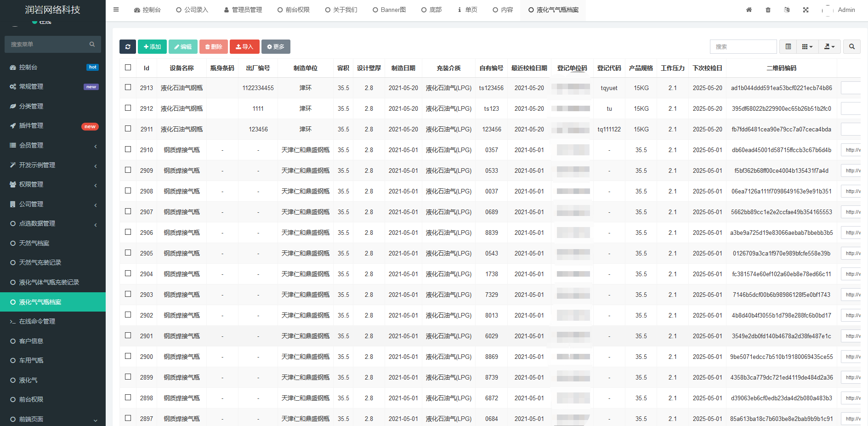Toggle table list view icon
The width and height of the screenshot is (868, 426).
tap(788, 46)
